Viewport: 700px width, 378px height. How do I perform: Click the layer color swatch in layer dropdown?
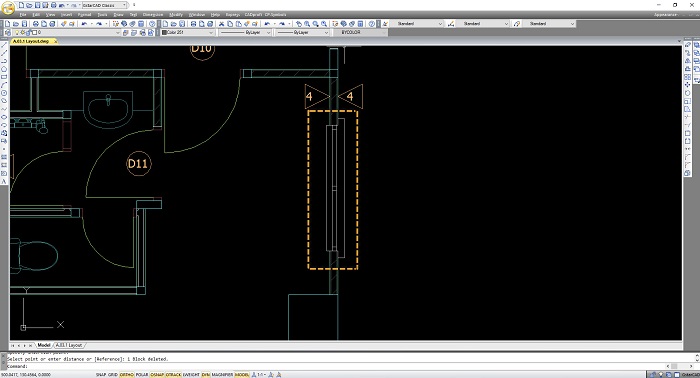34,33
